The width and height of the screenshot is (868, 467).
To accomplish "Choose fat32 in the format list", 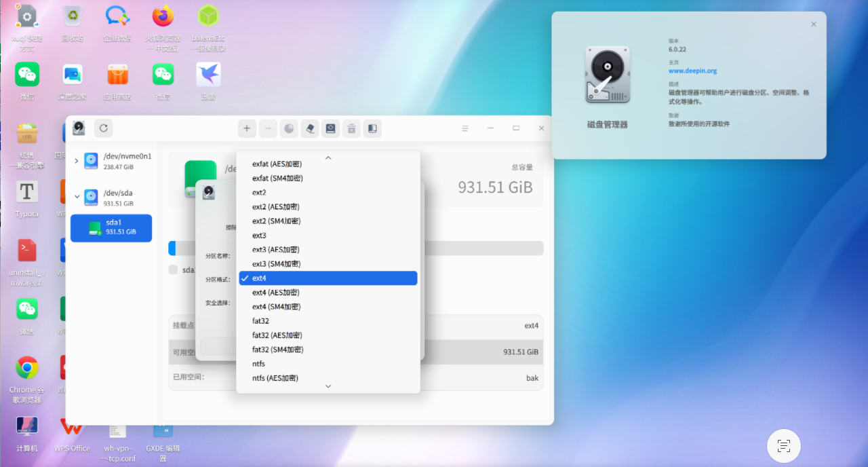I will pyautogui.click(x=328, y=321).
